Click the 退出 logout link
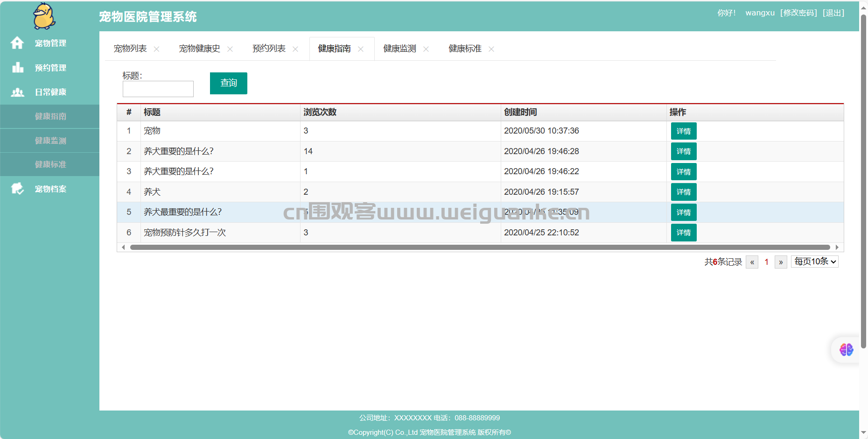The image size is (868, 439). 833,13
